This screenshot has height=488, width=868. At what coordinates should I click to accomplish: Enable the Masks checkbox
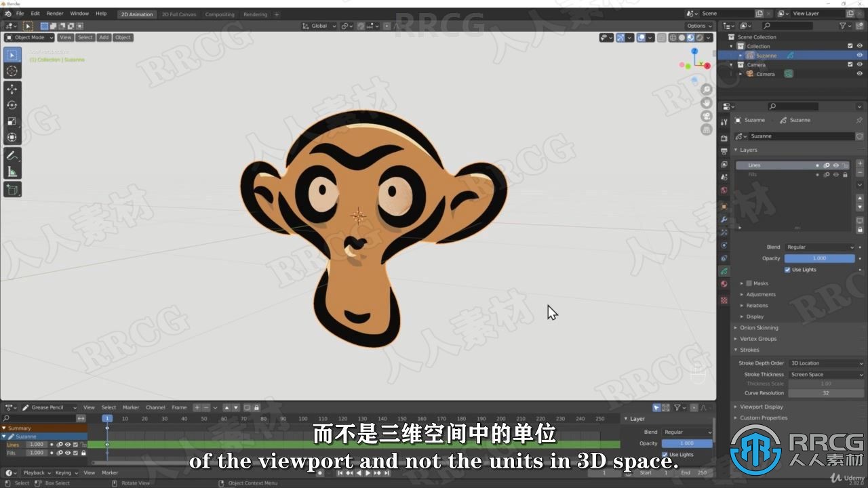749,283
